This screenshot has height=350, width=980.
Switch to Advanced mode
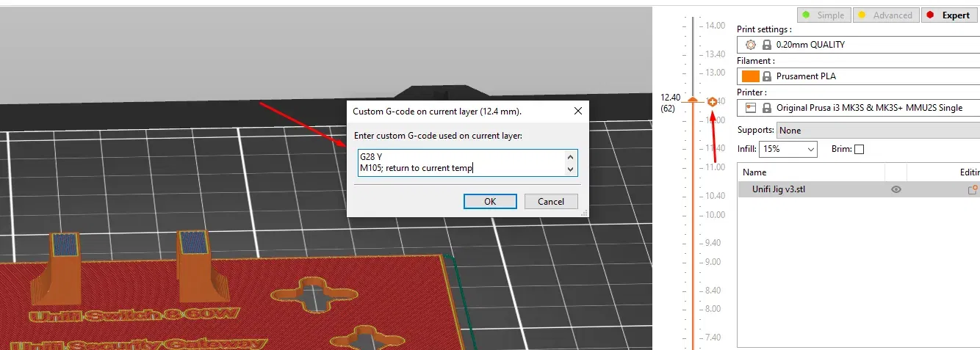(x=885, y=15)
